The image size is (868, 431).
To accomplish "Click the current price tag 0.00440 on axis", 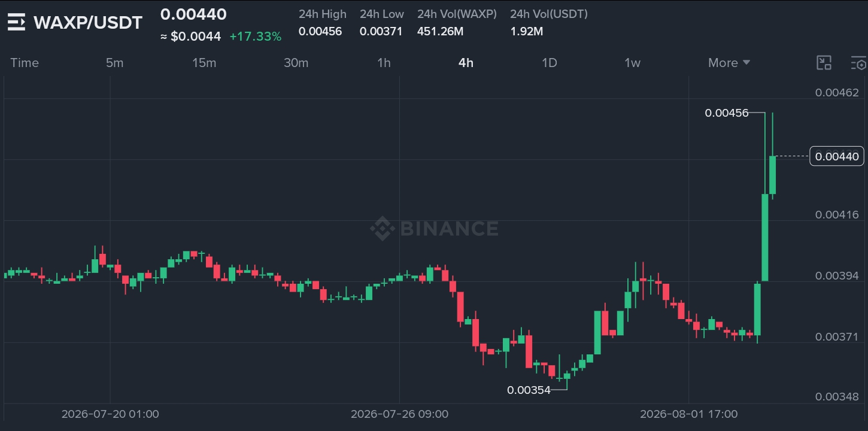I will tap(837, 156).
